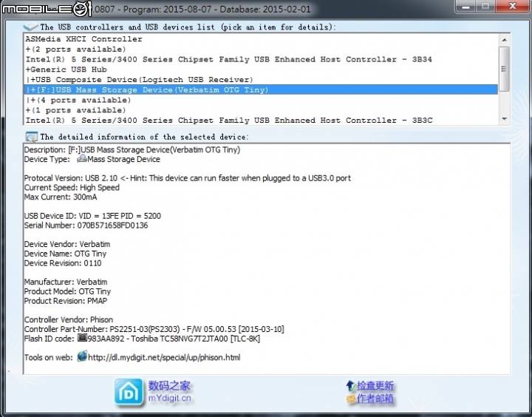Image resolution: width=532 pixels, height=417 pixels.
Task: Select the "|+(4 ports available)" row
Action: [x=262, y=100]
